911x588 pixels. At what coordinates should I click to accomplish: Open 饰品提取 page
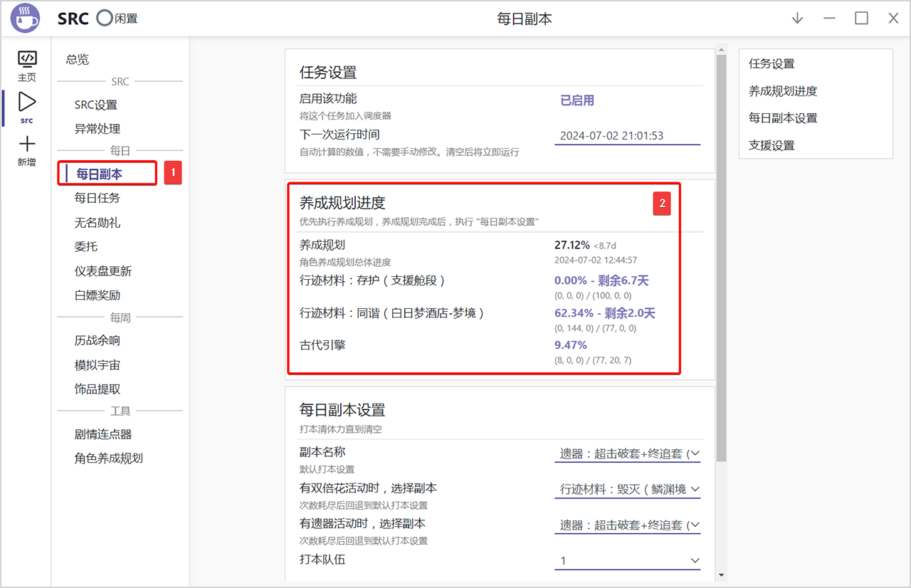[x=98, y=389]
